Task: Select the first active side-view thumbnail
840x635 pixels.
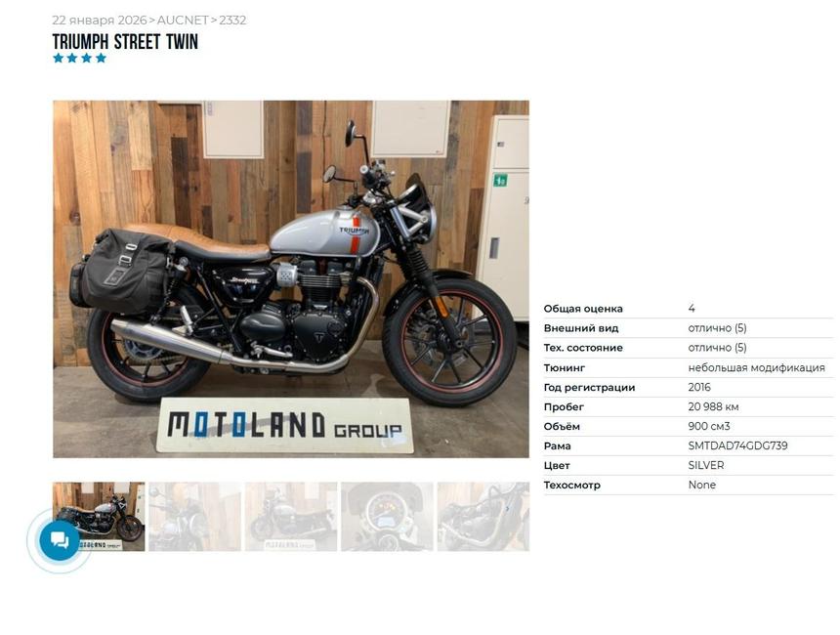Action: 99,517
